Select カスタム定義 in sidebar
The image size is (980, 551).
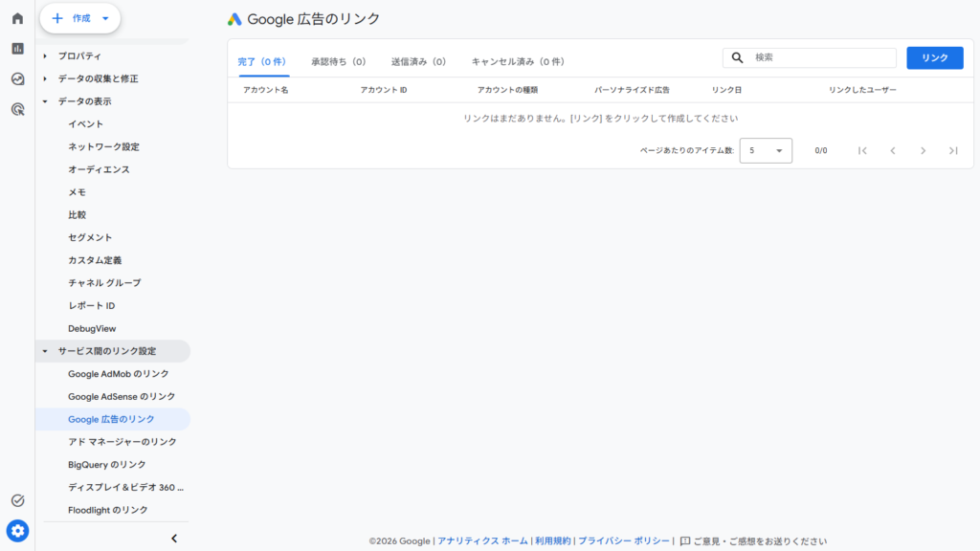(95, 260)
